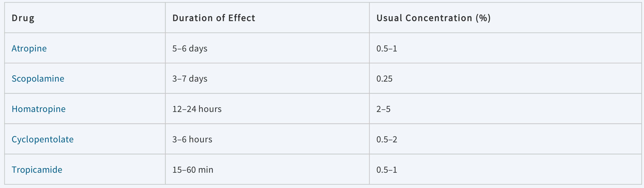Follow the Homatropine link
Image resolution: width=644 pixels, height=188 pixels.
(38, 109)
